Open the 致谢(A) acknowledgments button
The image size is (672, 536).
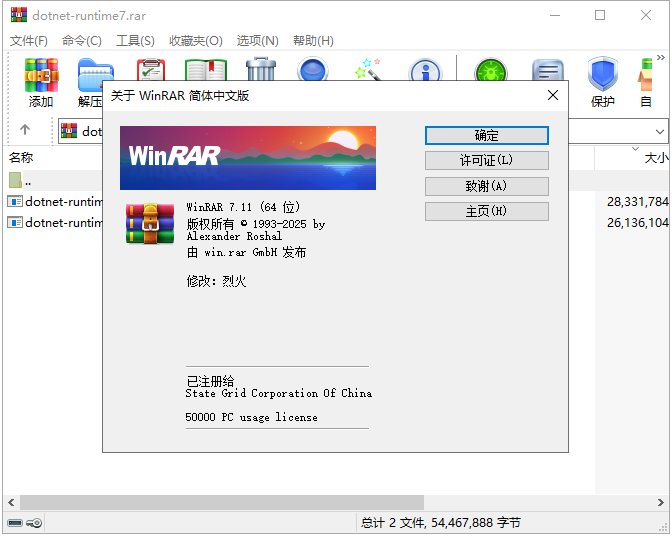click(x=487, y=186)
